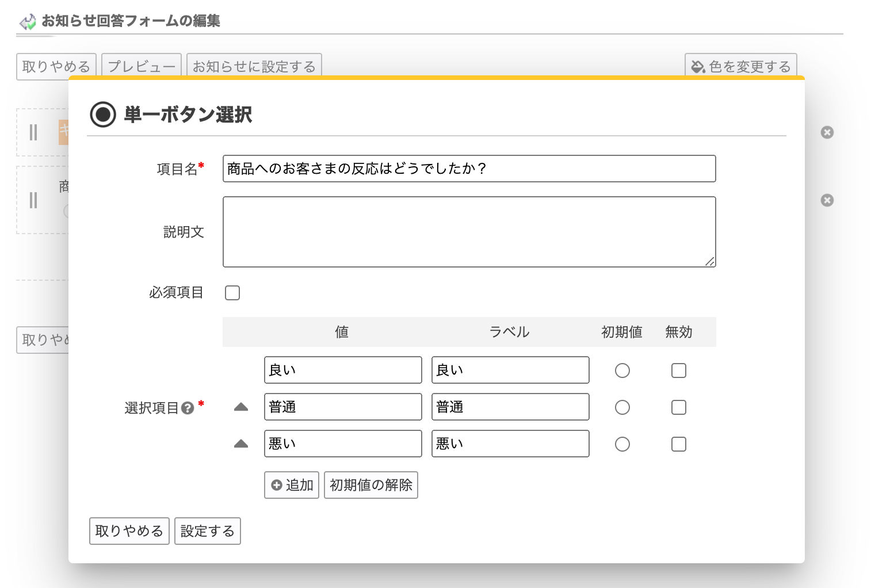871x588 pixels.
Task: Click the 追加 button to add option
Action: point(292,485)
